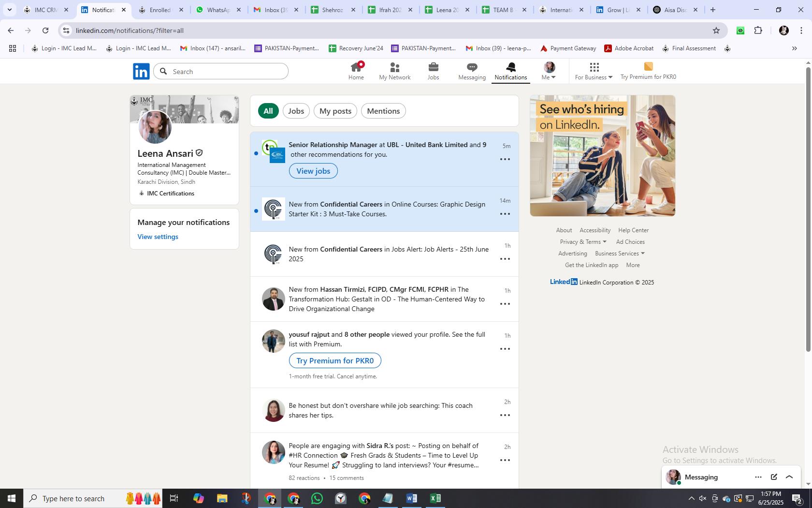Open Excel from the Windows taskbar
The image size is (812, 508).
(435, 498)
